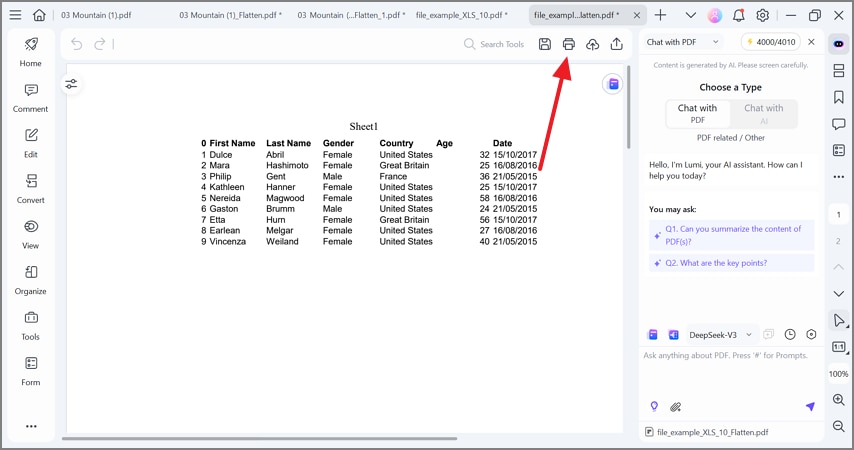Zoom out of the document
The height and width of the screenshot is (450, 854).
[839, 426]
